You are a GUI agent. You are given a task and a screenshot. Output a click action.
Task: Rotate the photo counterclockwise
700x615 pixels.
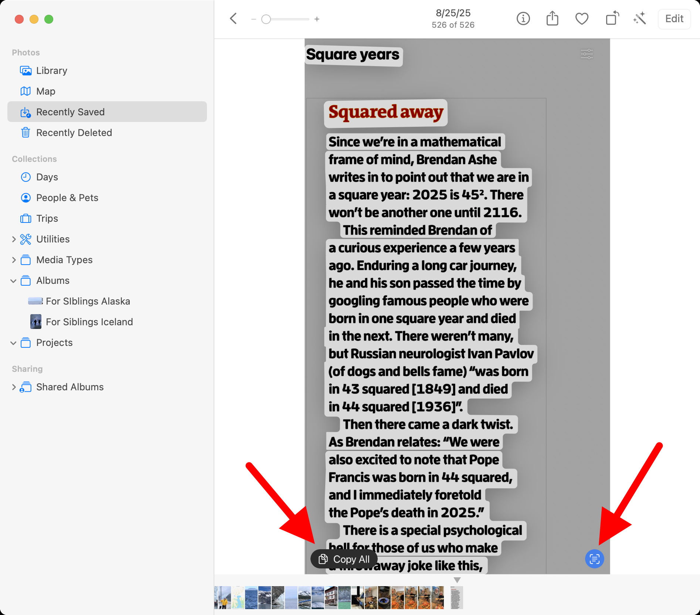click(x=612, y=19)
